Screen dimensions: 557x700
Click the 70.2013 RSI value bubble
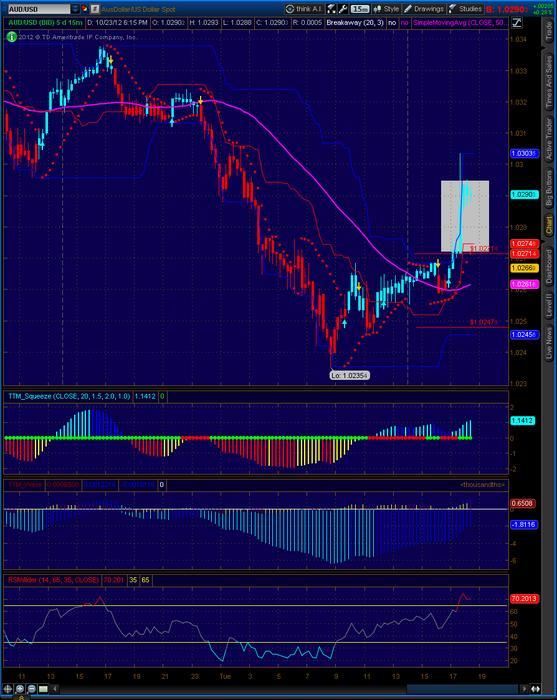pyautogui.click(x=525, y=598)
